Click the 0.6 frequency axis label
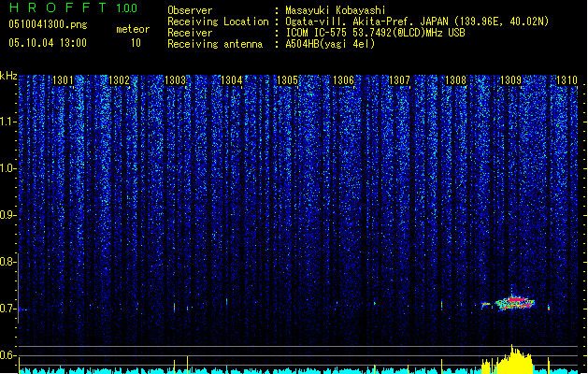 coord(7,355)
